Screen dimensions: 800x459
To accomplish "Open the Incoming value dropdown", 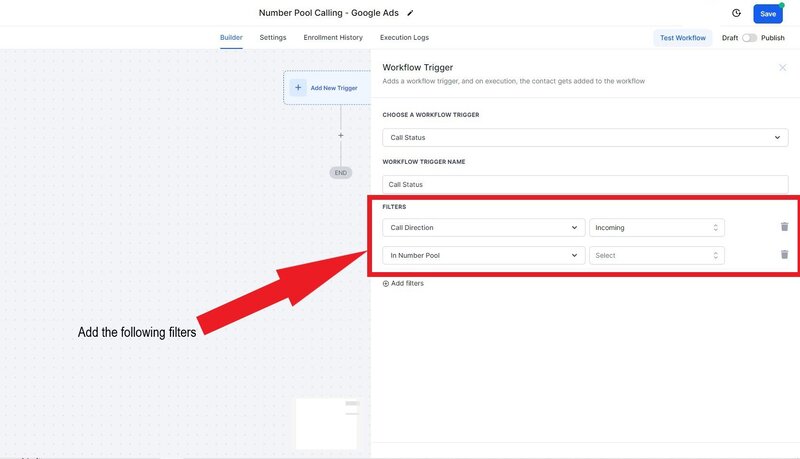I will 657,227.
